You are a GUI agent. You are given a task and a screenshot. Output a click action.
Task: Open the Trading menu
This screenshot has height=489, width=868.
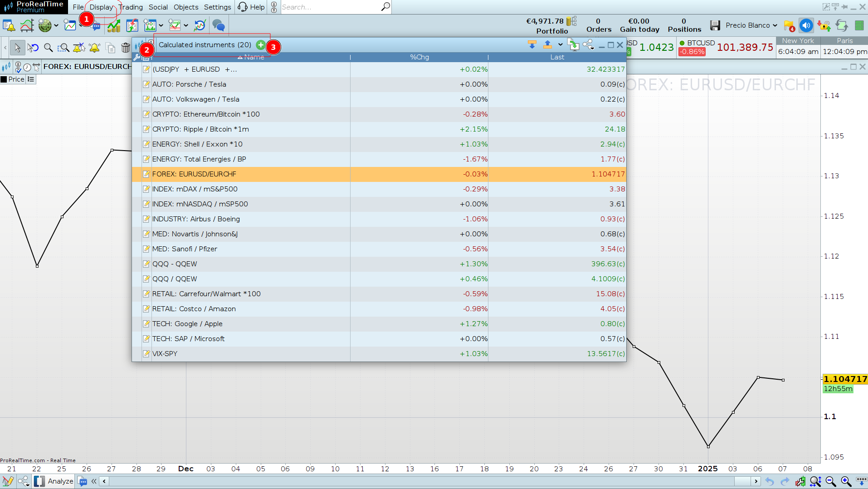click(131, 7)
